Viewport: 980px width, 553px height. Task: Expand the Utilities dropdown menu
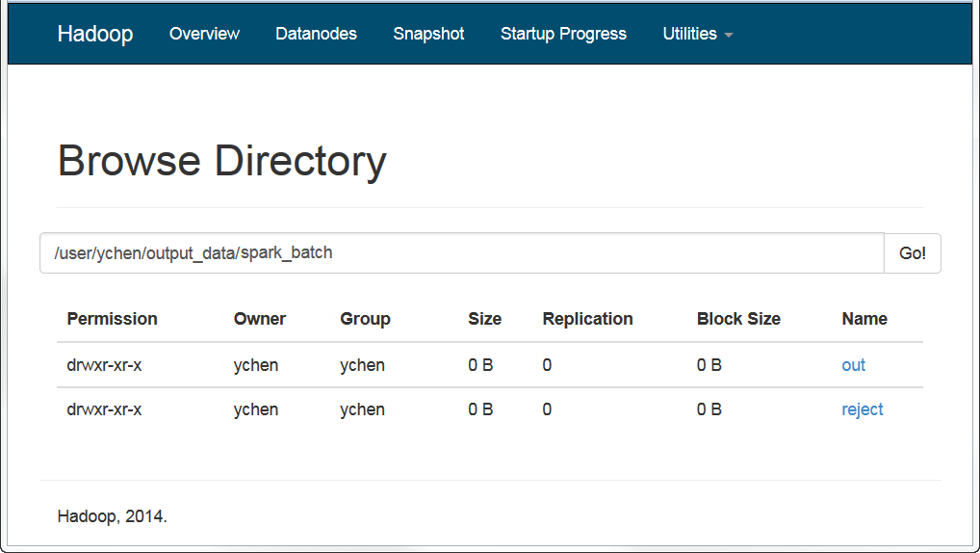pos(697,34)
